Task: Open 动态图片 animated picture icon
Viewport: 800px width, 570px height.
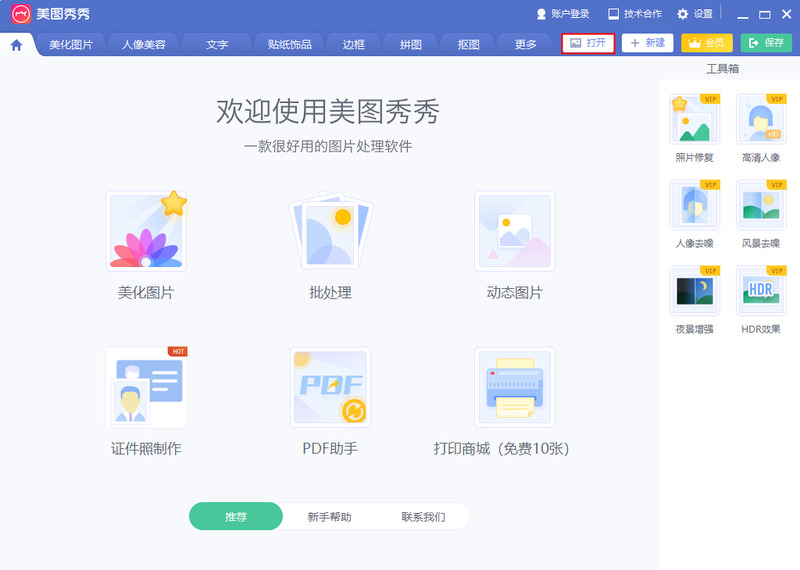Action: 514,231
